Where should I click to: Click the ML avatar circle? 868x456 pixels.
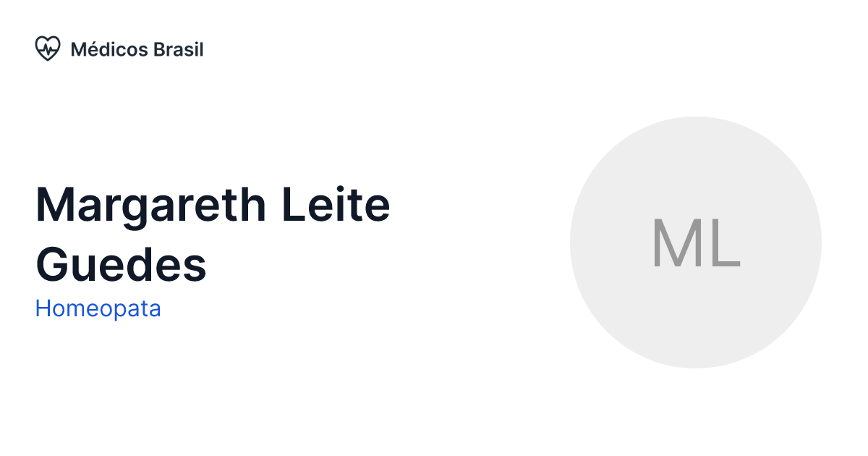695,242
